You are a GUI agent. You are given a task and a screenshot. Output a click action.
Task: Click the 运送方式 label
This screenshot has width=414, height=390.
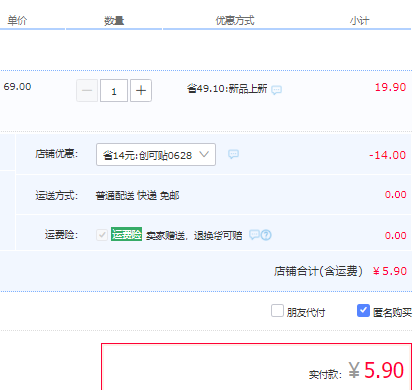pyautogui.click(x=57, y=195)
